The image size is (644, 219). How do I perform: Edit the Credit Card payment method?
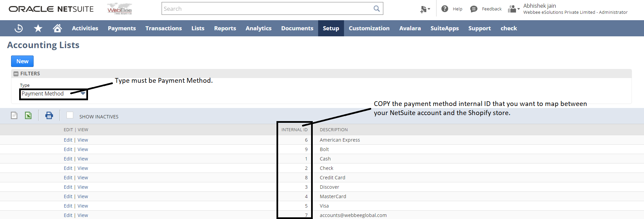68,178
